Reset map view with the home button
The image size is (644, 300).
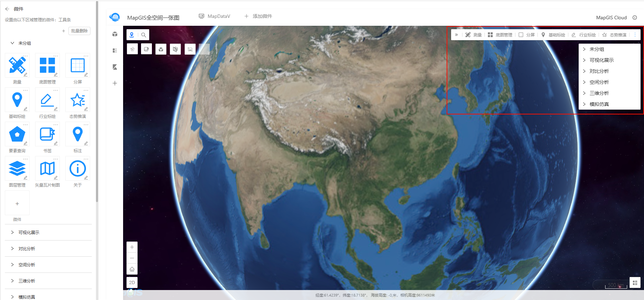click(x=132, y=269)
